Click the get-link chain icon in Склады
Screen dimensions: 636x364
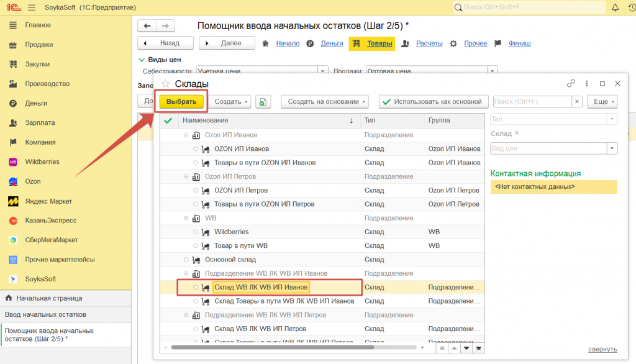(571, 84)
